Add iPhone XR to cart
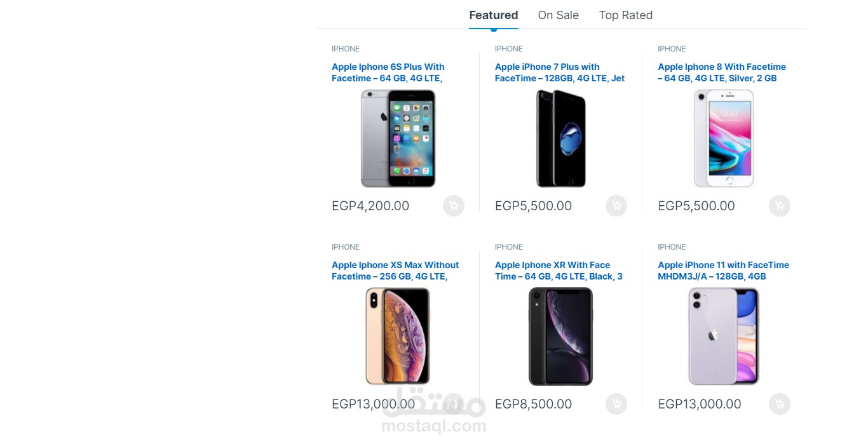This screenshot has height=444, width=868. click(x=616, y=404)
